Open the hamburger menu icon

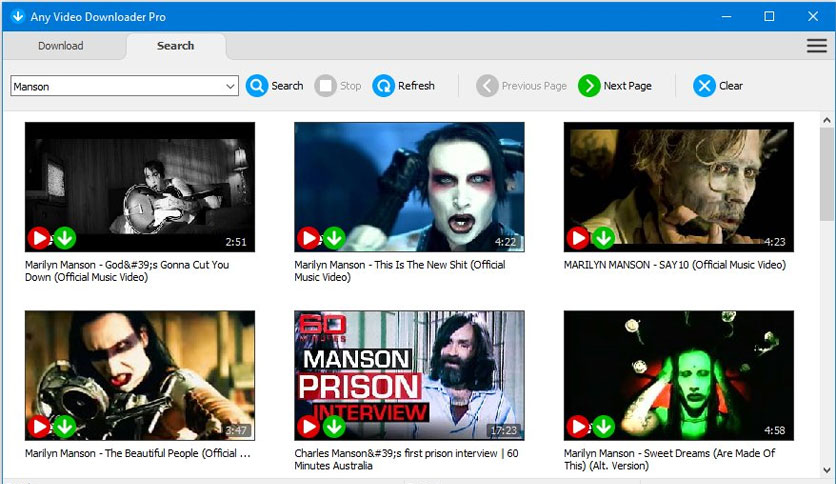[816, 46]
